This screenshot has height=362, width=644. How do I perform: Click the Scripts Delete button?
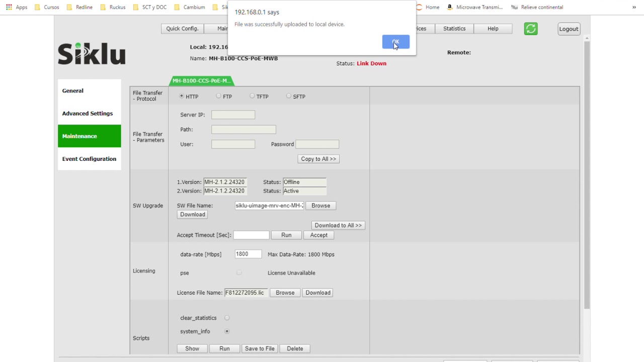tap(295, 348)
